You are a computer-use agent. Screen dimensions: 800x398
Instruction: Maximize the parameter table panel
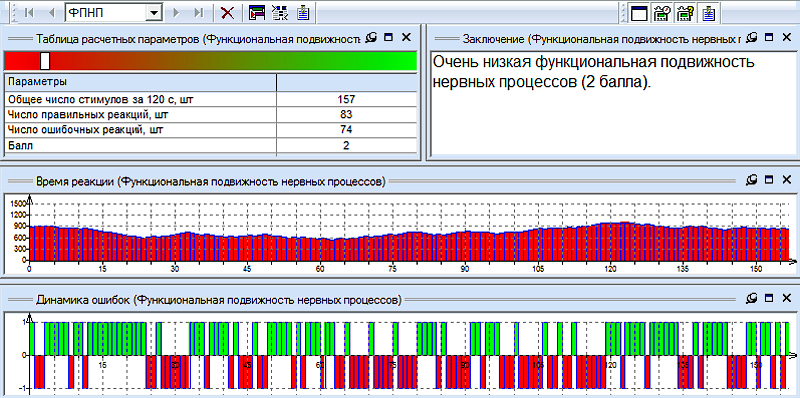[389, 37]
